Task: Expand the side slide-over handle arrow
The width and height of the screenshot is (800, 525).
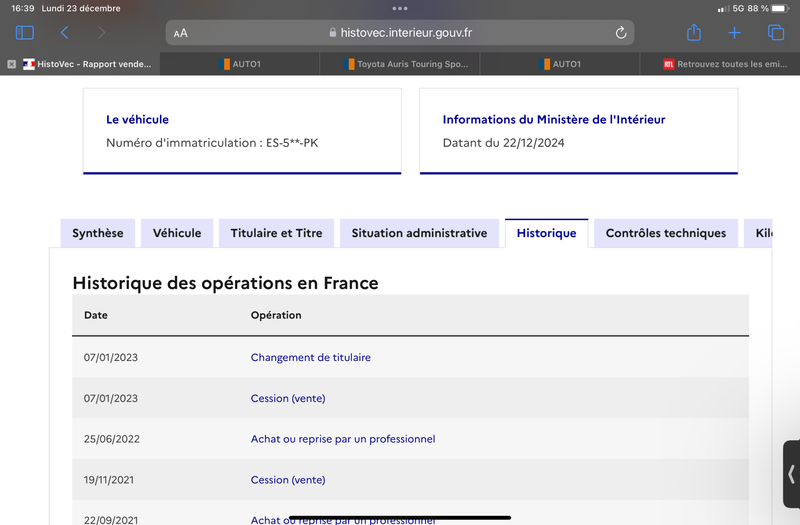Action: (x=791, y=474)
